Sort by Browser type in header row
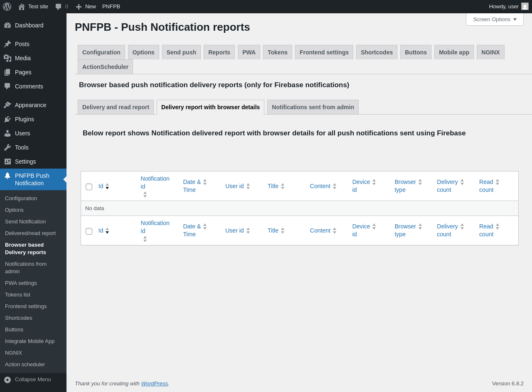 (405, 186)
